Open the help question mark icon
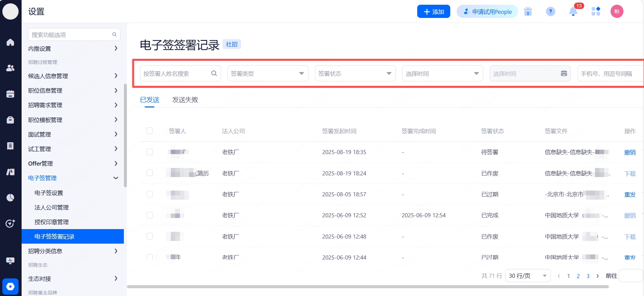 tap(550, 11)
